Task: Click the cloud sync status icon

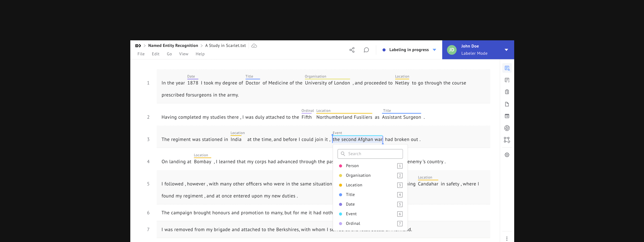Action: point(254,46)
